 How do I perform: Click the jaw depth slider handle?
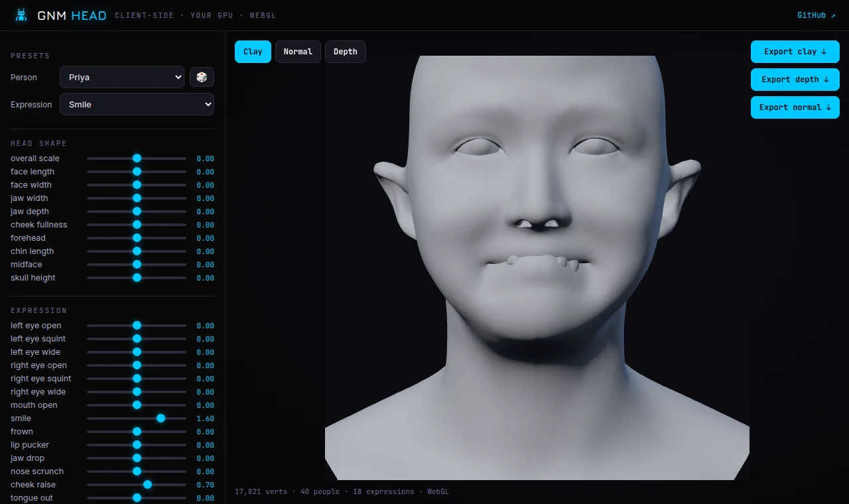click(x=137, y=212)
